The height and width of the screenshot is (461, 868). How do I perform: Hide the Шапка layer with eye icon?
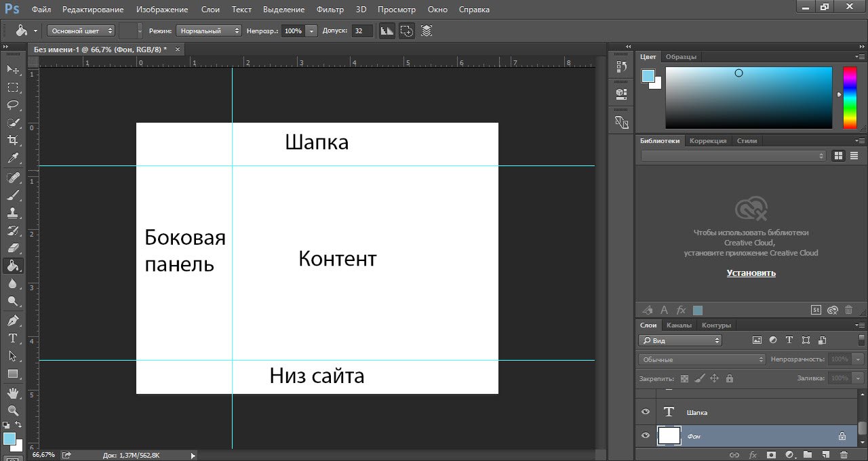646,412
